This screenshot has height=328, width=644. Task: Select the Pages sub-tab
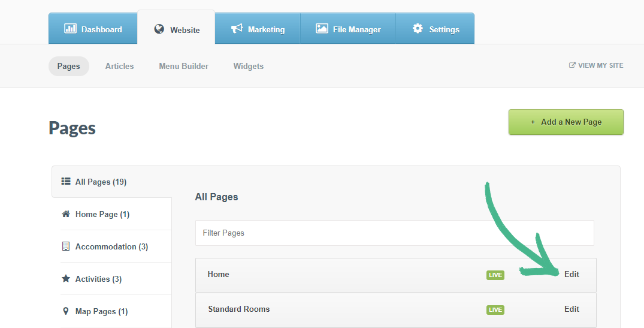[x=68, y=66]
